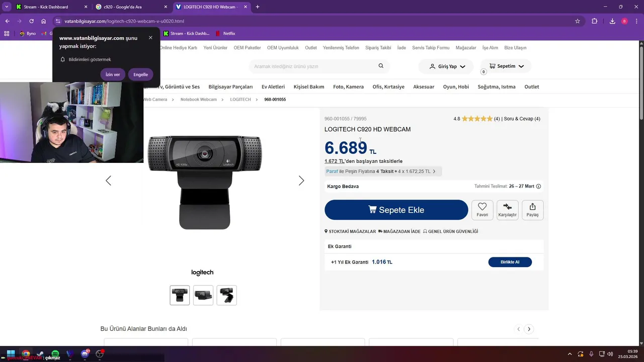Select the first product thumbnail
This screenshot has height=362, width=644.
point(180,295)
